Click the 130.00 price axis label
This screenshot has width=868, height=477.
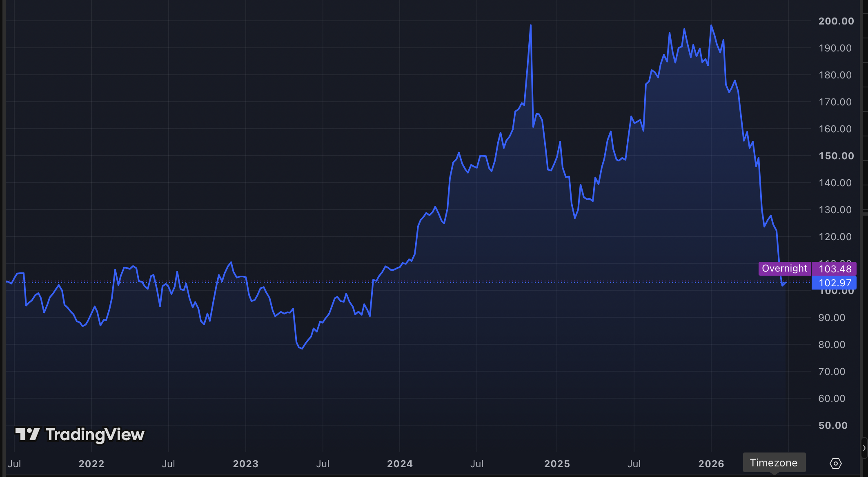coord(835,210)
